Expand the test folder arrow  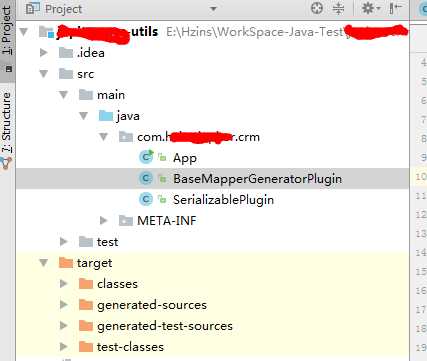(x=64, y=242)
